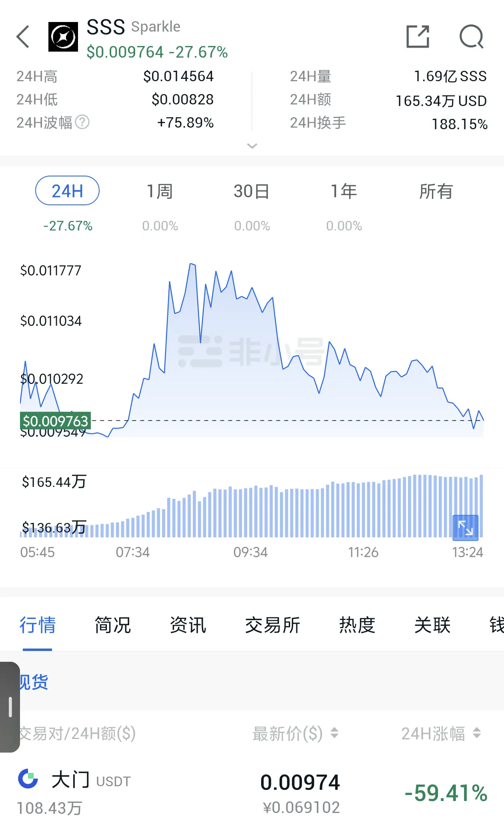Select the 24H chart range

click(x=67, y=191)
